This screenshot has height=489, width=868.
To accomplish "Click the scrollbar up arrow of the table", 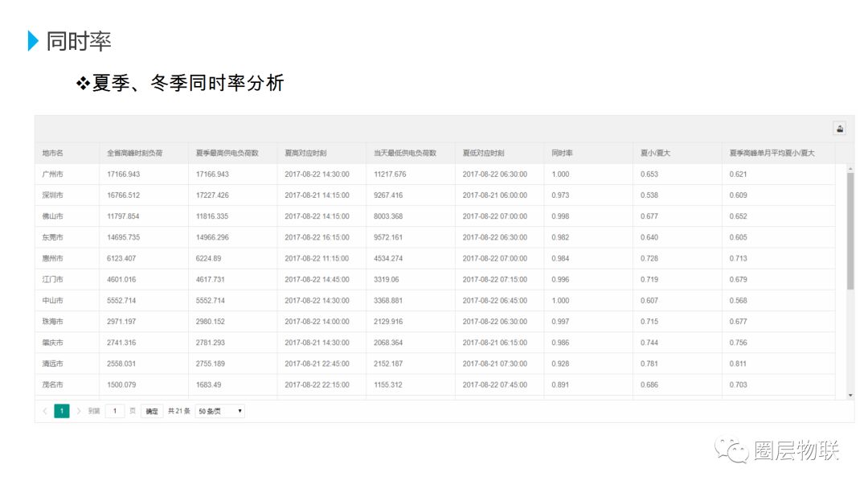I will (850, 168).
